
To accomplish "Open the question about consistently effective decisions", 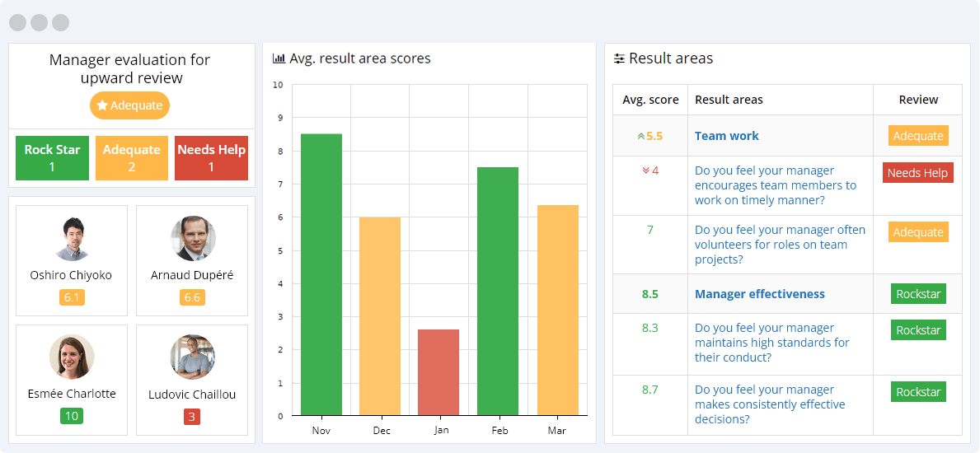I will pos(770,404).
